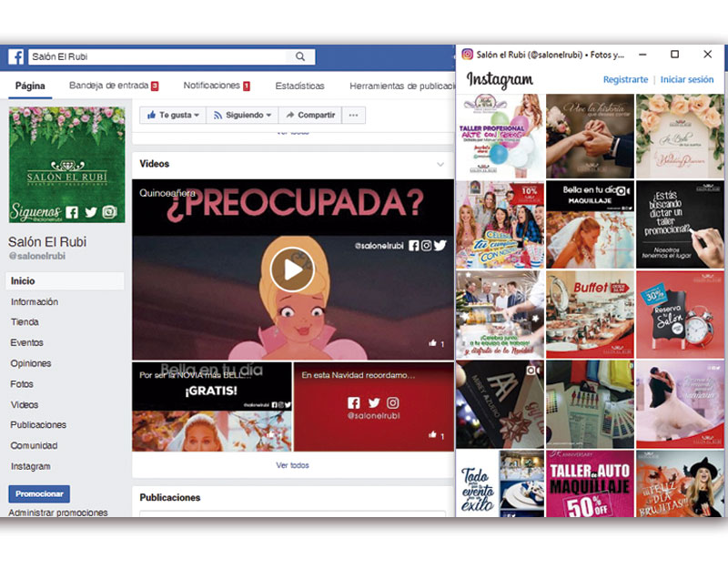728x569 pixels.
Task: Select Inicio in the sidebar
Action: [x=65, y=281]
